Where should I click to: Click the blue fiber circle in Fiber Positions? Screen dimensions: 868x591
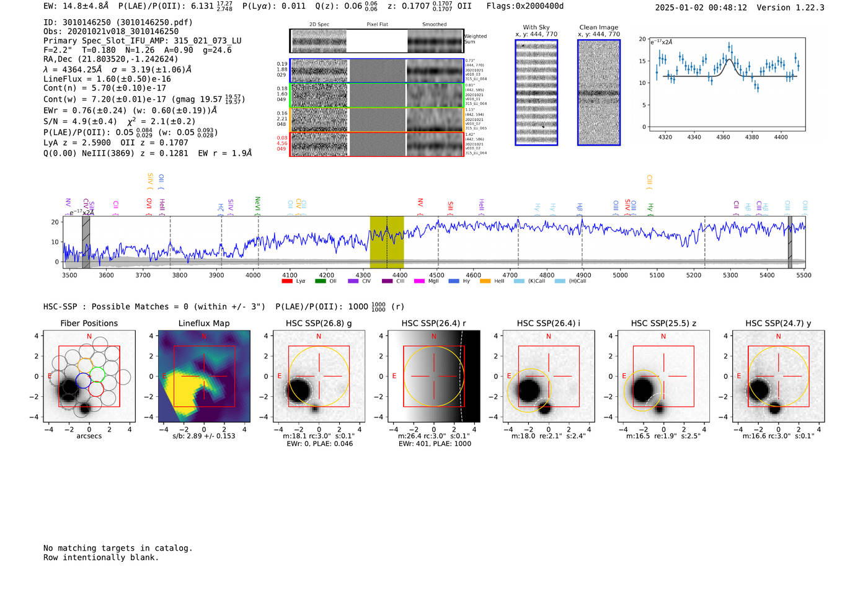(84, 380)
